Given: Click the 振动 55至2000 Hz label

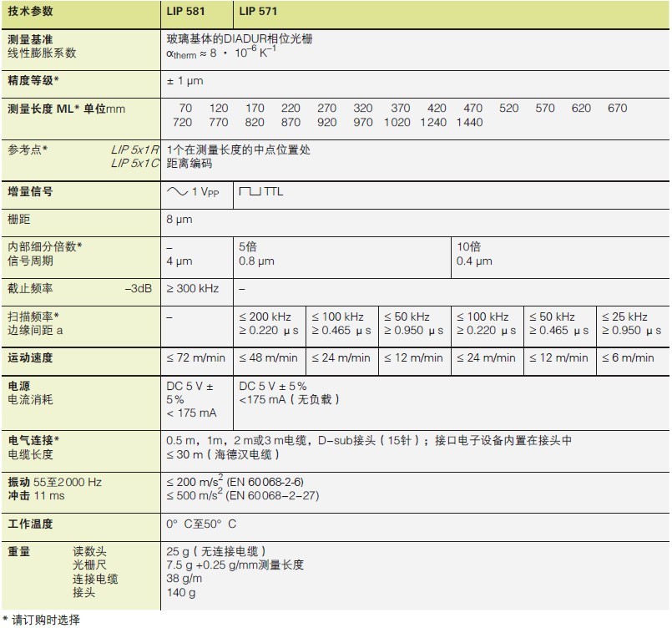Looking at the screenshot, I should (x=55, y=482).
